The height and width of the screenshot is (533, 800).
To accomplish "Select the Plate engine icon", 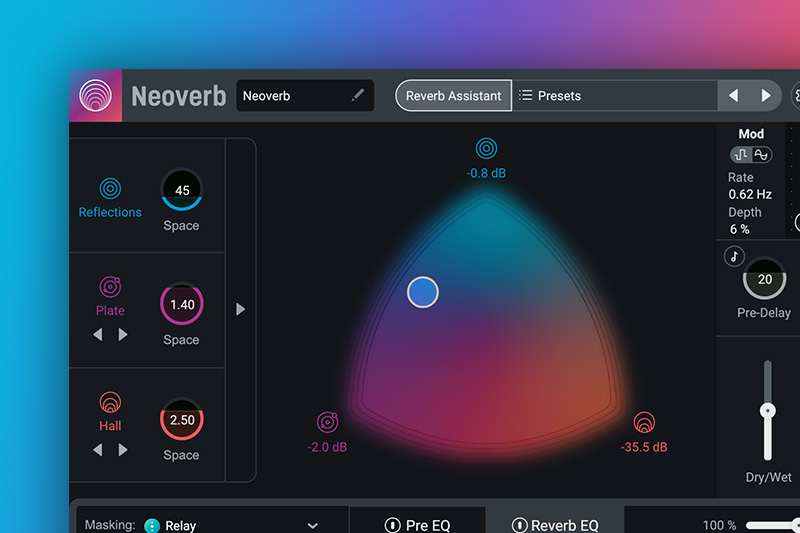I will pos(110,287).
